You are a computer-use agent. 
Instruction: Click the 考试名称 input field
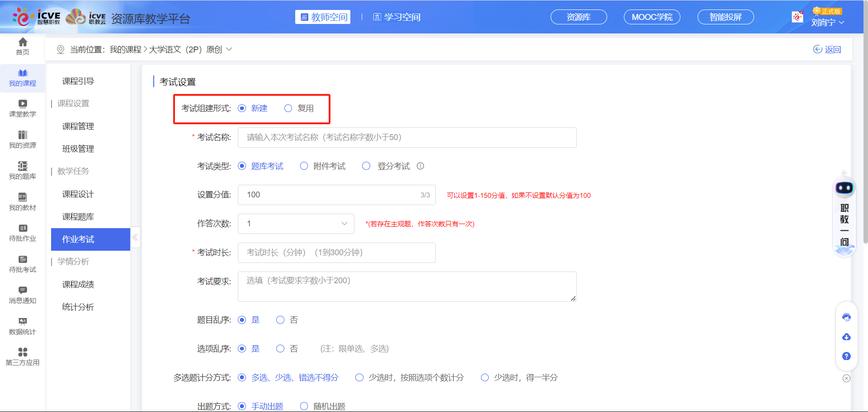[406, 137]
